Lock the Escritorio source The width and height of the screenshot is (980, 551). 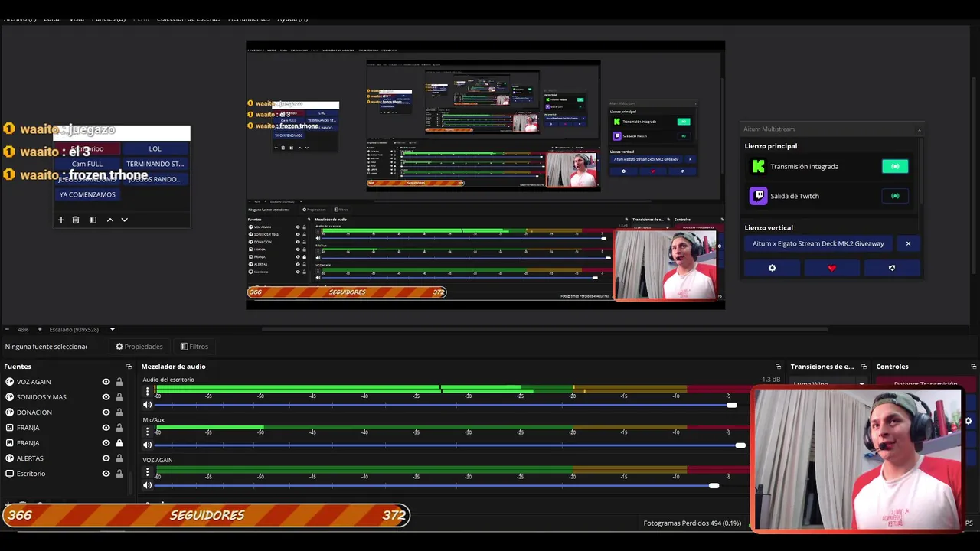119,474
